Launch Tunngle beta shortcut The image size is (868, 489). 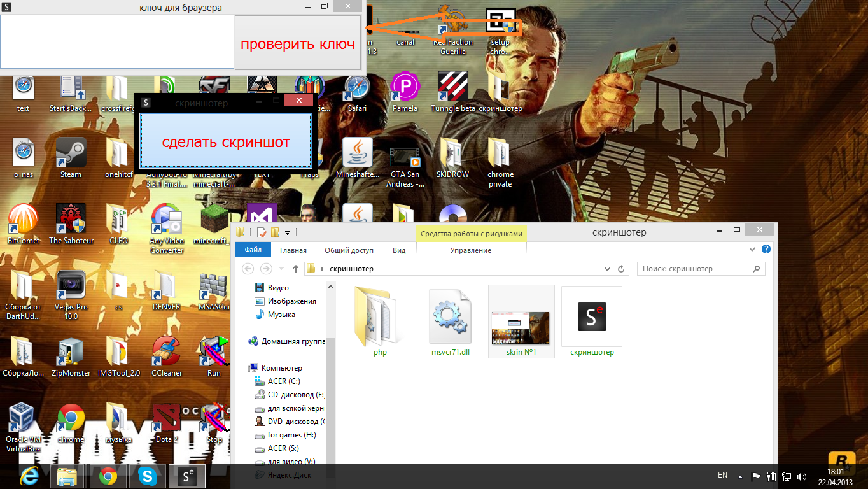coord(453,92)
